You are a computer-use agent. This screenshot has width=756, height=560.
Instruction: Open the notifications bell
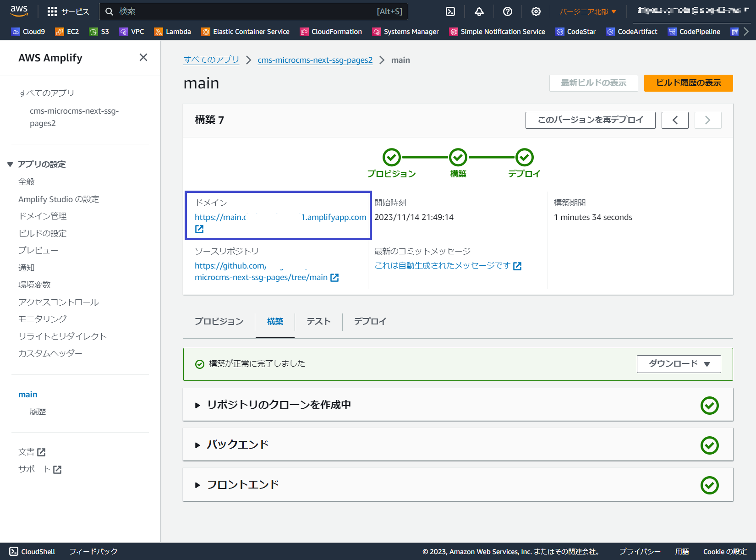click(x=479, y=11)
